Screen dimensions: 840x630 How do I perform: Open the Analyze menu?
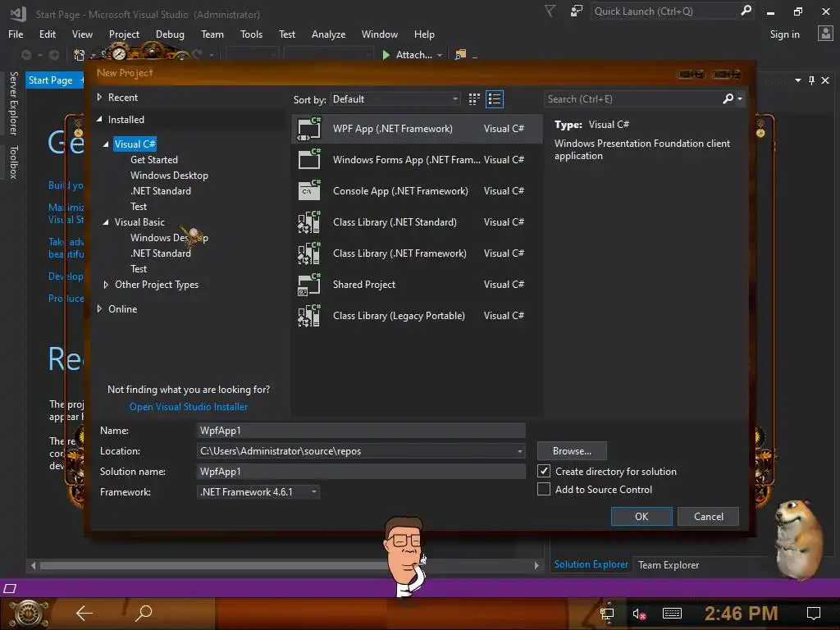click(x=328, y=34)
